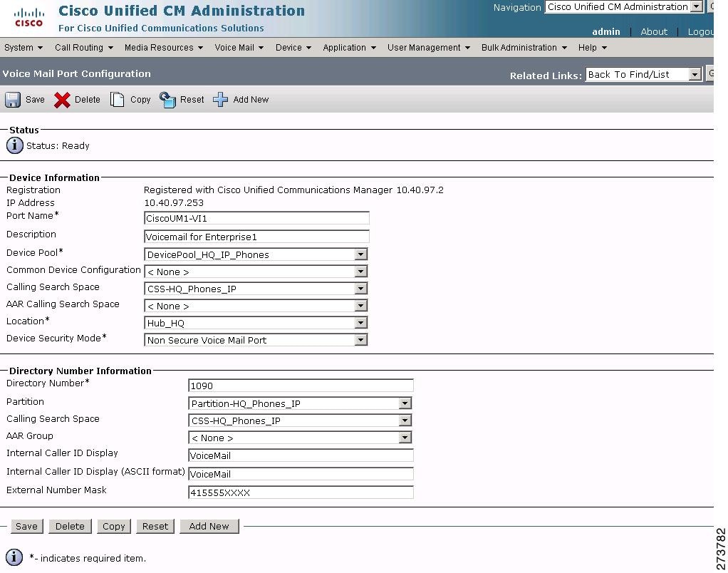Viewport: 728px width, 573px height.
Task: Click the blue plus Add New icon
Action: pos(220,99)
